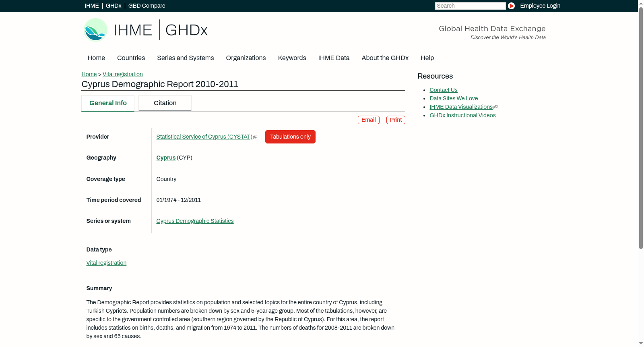The height and width of the screenshot is (347, 644).
Task: Open IHME link in top bar
Action: [x=92, y=6]
